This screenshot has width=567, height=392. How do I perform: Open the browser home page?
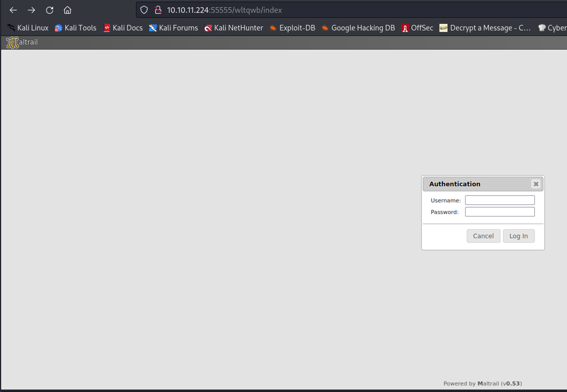click(x=67, y=10)
